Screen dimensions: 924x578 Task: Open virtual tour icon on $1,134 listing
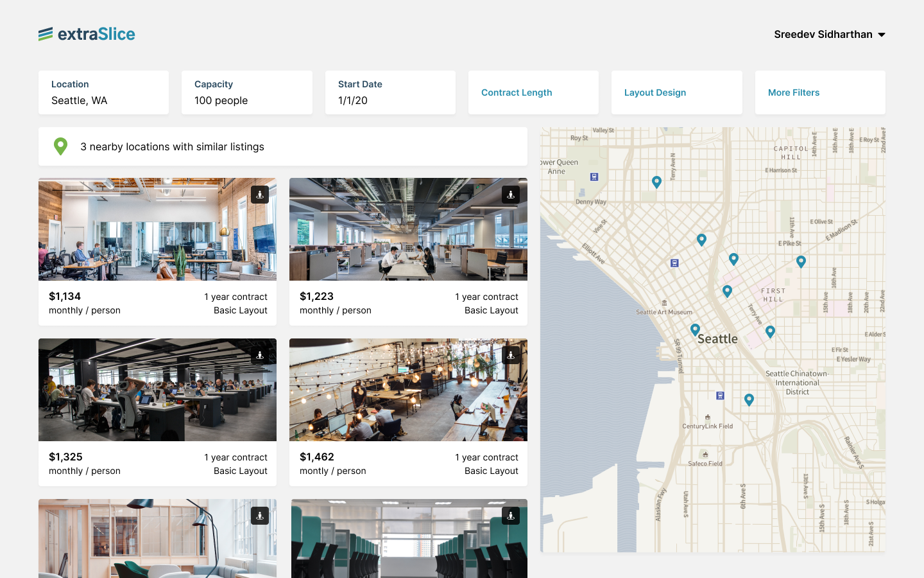(x=260, y=195)
